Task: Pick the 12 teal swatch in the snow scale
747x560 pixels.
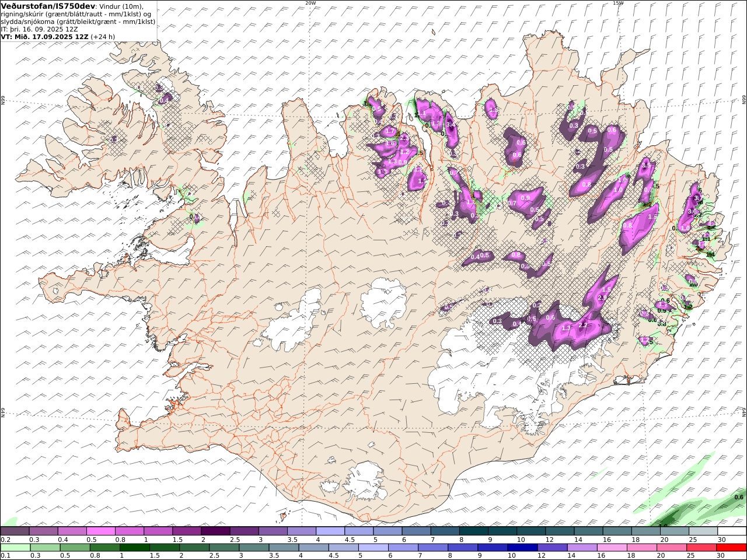Action: click(x=559, y=531)
